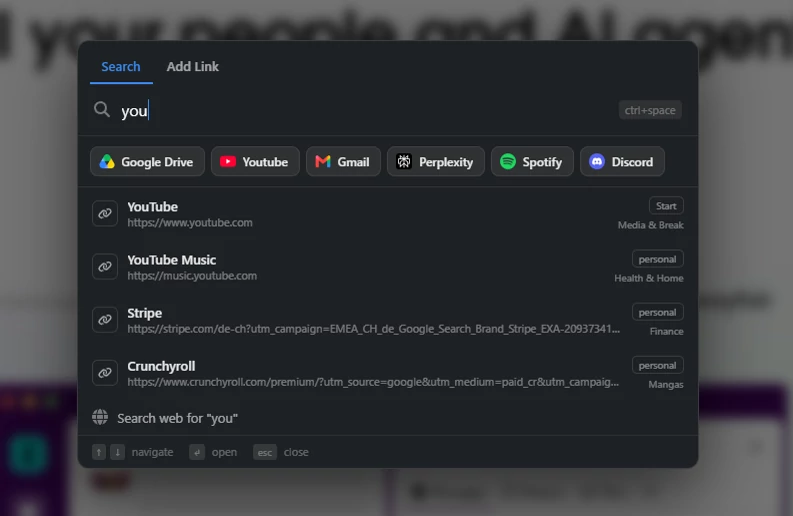Click the red Youtube play icon
Viewport: 793px width, 516px height.
point(228,162)
